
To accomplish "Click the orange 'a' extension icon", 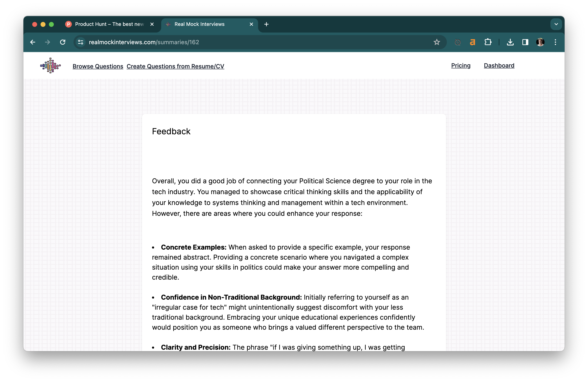I will [x=472, y=42].
